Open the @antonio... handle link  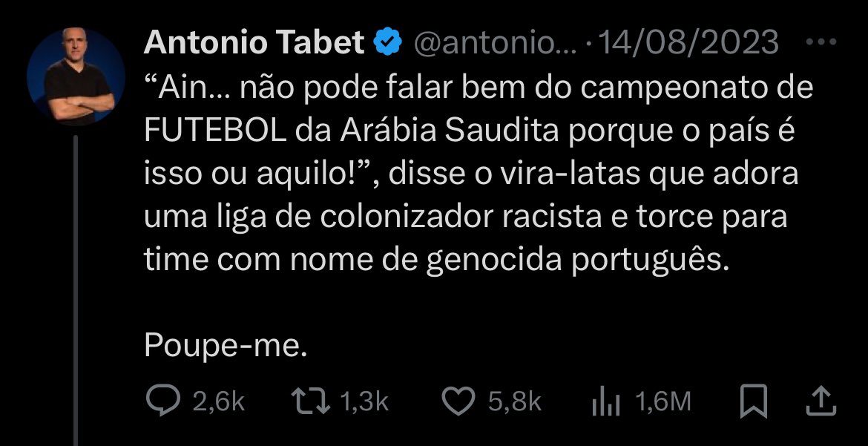point(493,44)
